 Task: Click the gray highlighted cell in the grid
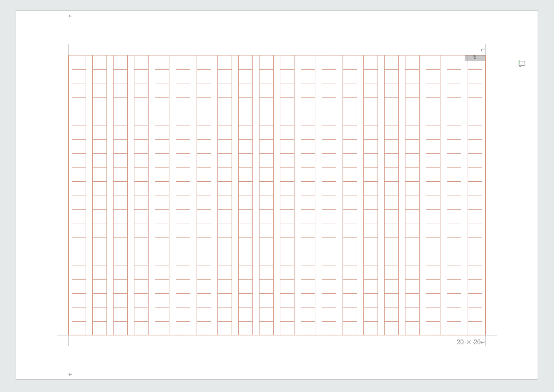click(475, 58)
